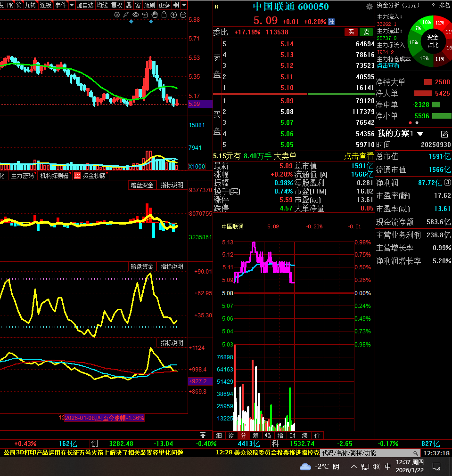Open the taskbar weather widget
The width and height of the screenshot is (452, 476).
[319, 466]
